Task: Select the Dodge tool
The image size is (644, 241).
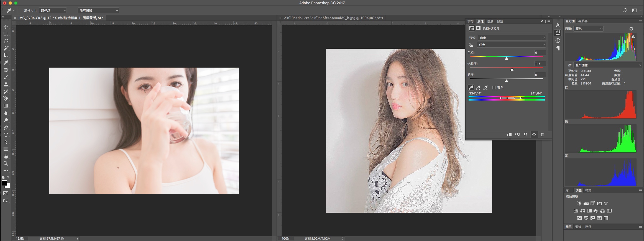Action: 6,120
